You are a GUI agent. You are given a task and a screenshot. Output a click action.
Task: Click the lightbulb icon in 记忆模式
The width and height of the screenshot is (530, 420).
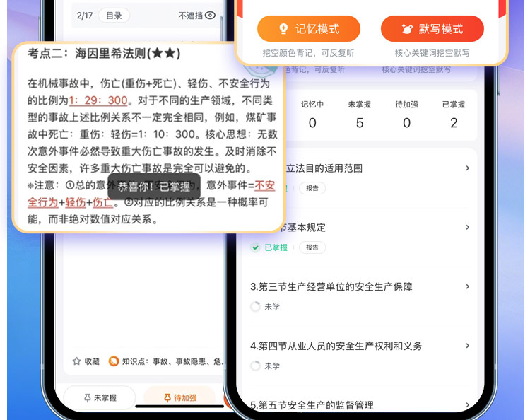pos(284,29)
